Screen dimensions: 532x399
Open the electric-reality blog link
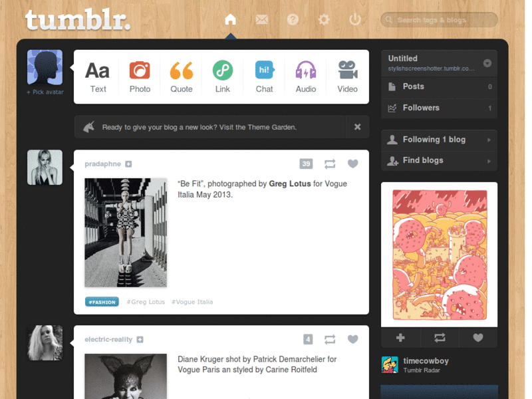tap(108, 339)
